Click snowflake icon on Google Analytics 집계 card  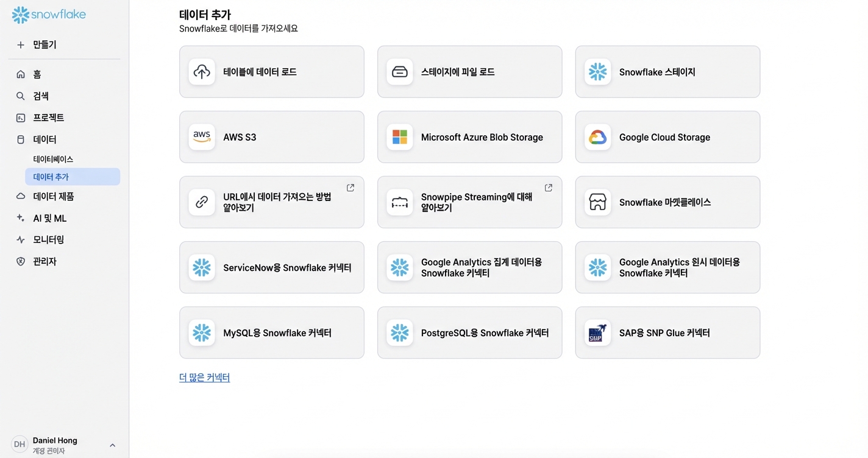pyautogui.click(x=400, y=267)
